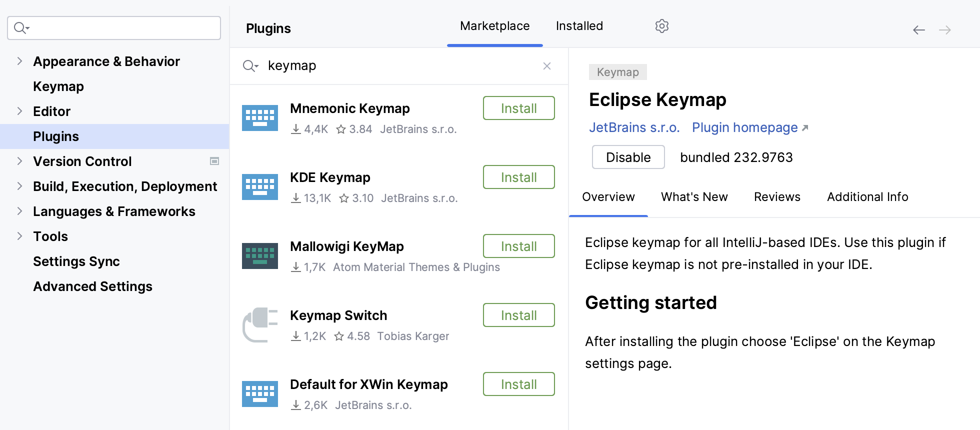Install the Mnemonic Keymap plugin
980x430 pixels.
519,108
